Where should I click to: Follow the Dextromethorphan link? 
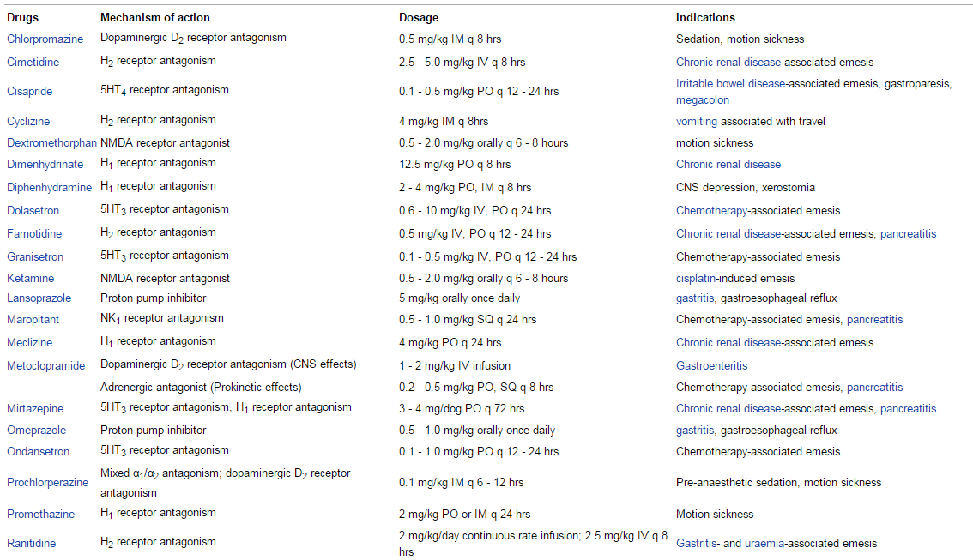coord(51,143)
